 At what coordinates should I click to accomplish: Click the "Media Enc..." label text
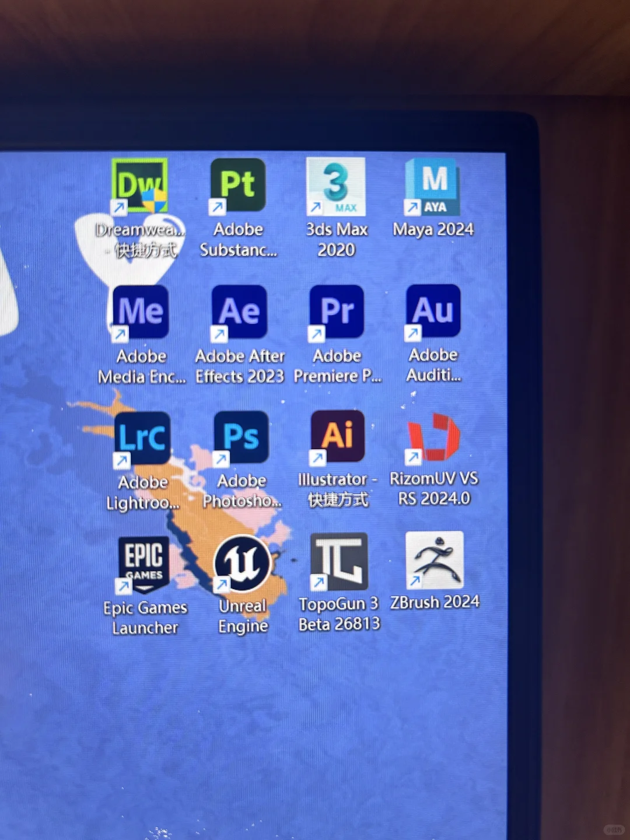(142, 377)
